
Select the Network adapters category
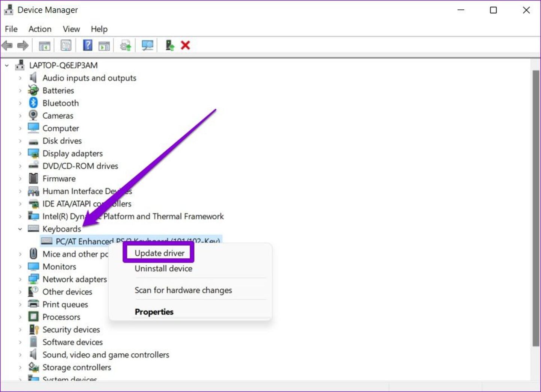coord(74,279)
